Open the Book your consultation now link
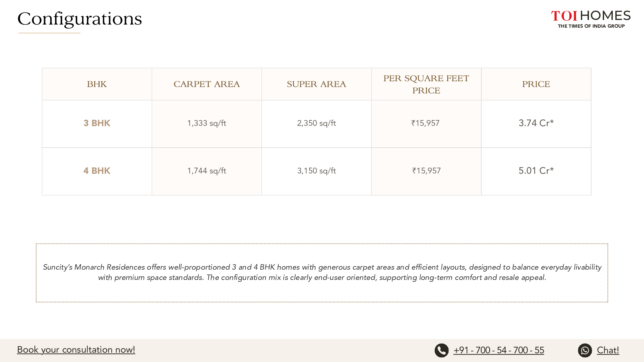The width and height of the screenshot is (644, 362). pos(76,350)
